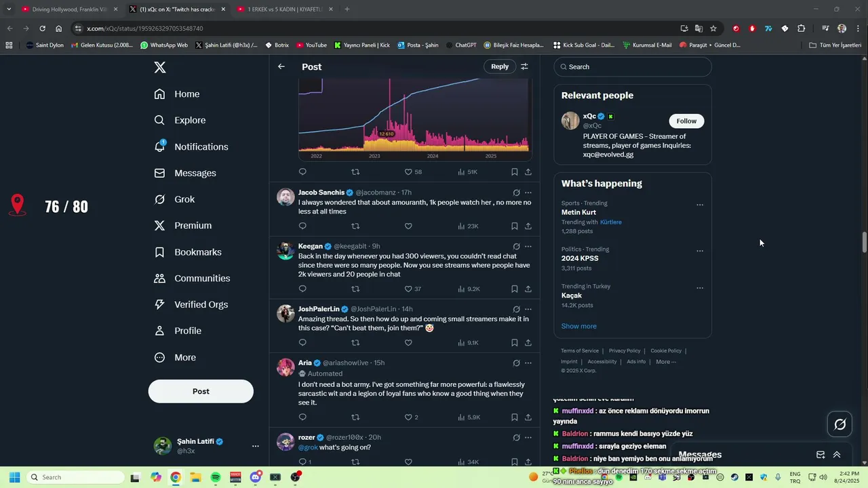Expand the footer More menu

click(x=666, y=362)
